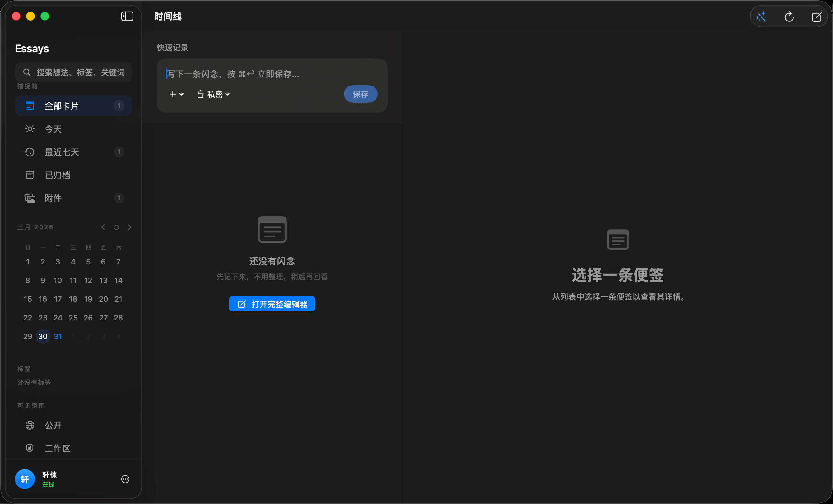Screen dimensions: 833x504
Task: Toggle the sidebar visibility icon
Action: point(127,16)
